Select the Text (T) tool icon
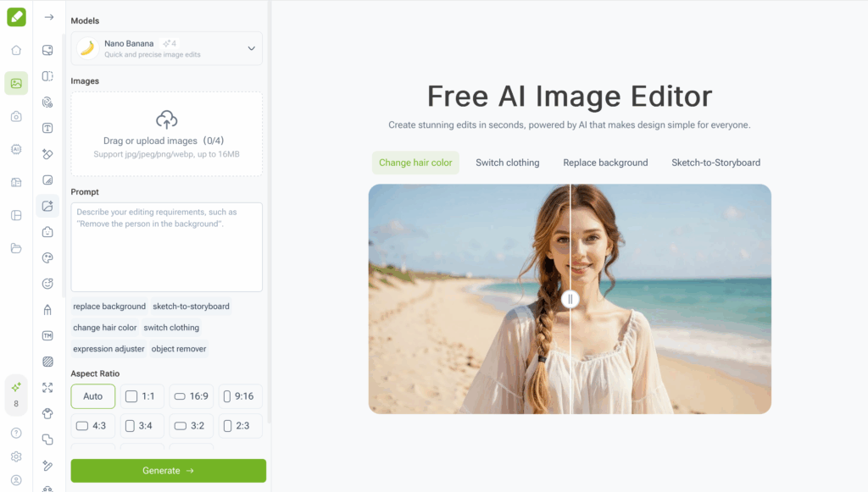 point(47,128)
